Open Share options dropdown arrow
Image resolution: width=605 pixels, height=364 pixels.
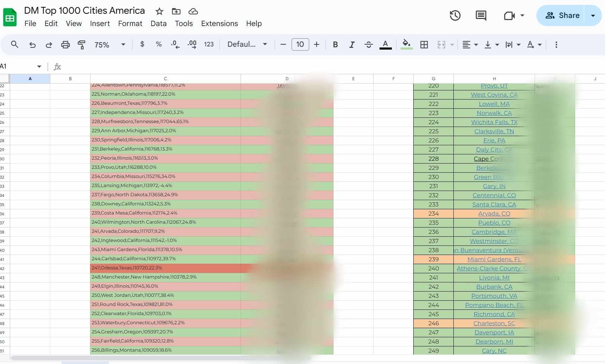[593, 15]
